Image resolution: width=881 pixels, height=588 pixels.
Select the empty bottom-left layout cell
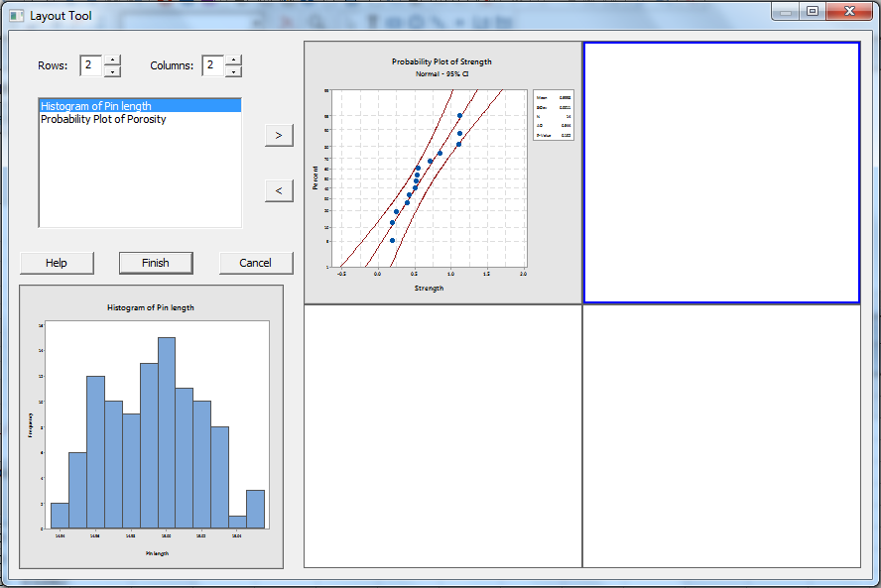[x=442, y=436]
